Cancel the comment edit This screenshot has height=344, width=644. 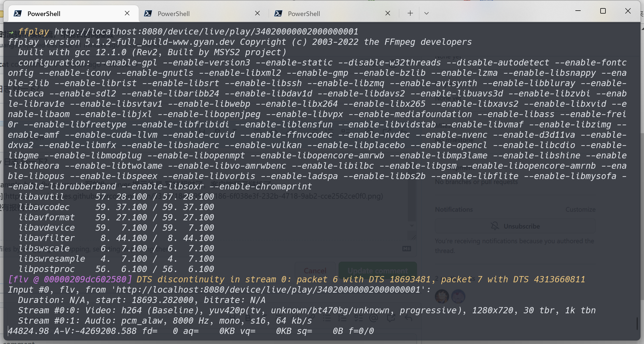point(315,271)
